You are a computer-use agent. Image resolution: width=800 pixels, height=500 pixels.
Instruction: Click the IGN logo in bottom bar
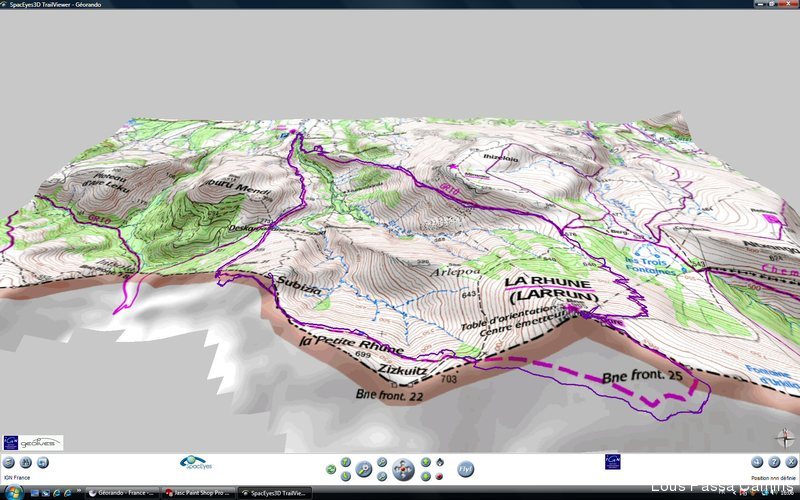612,461
